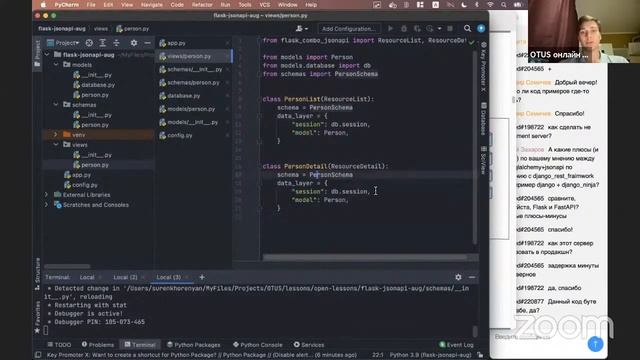Run the current configuration with the play icon
Viewport: 640px width, 360px height.
click(390, 29)
